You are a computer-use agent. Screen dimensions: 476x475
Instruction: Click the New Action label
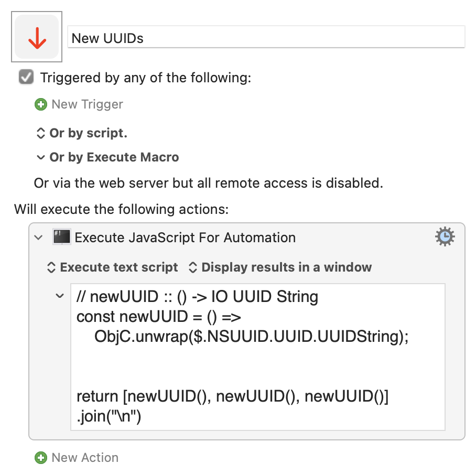85,458
